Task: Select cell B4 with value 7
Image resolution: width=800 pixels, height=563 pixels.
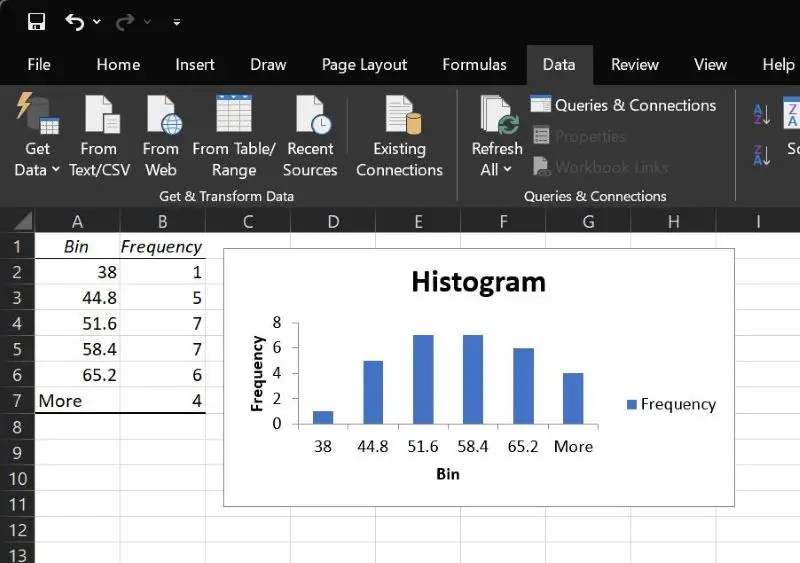Action: 162,323
